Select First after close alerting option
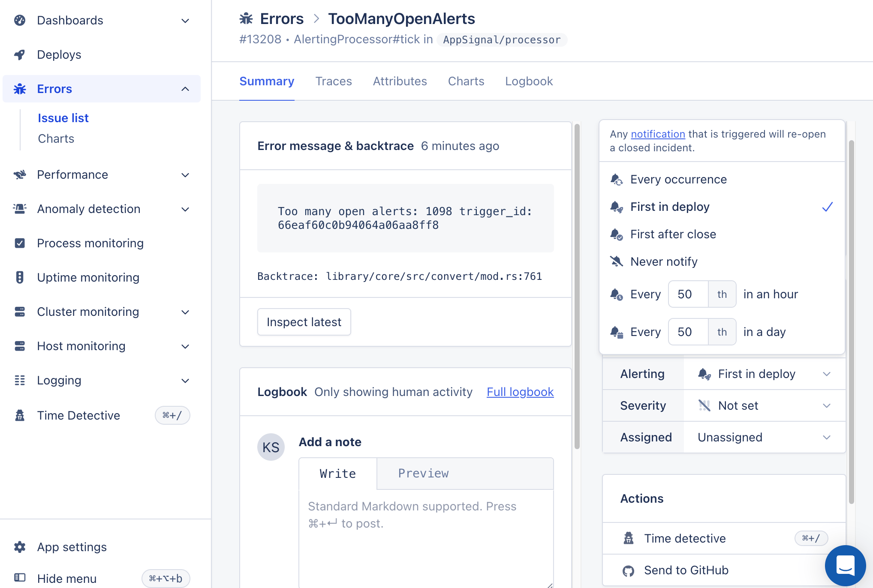This screenshot has width=873, height=588. click(x=722, y=234)
